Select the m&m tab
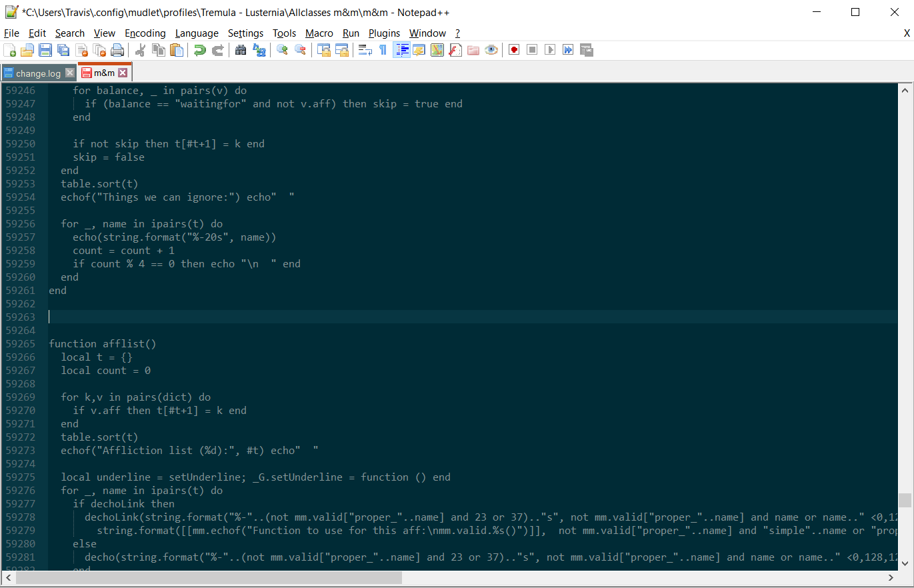The height and width of the screenshot is (588, 914). (x=104, y=73)
